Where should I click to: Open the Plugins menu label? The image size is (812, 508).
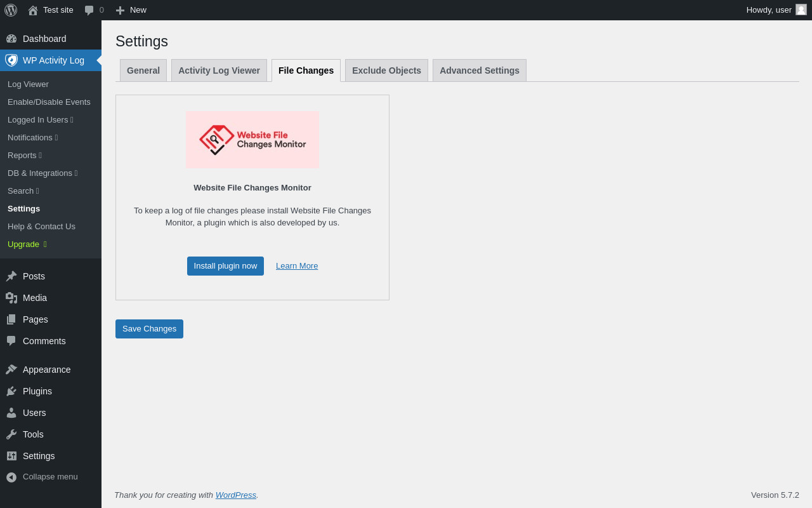click(37, 391)
